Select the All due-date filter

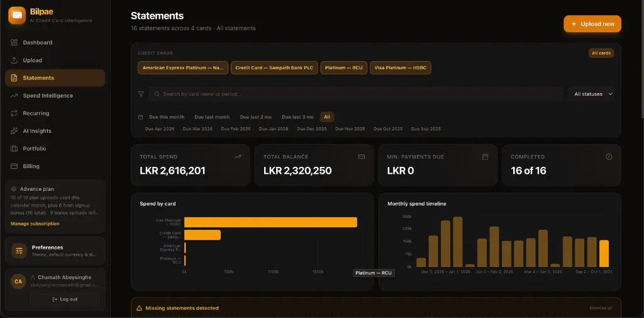point(327,117)
